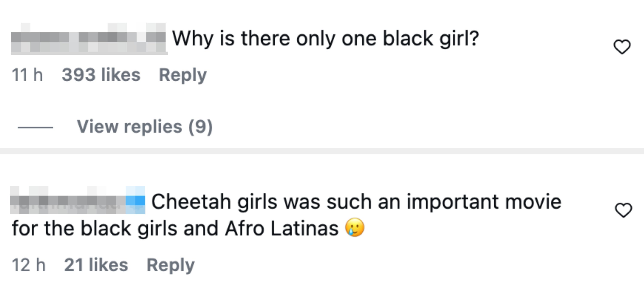Click the short line left of View replies
Screen dimensions: 644x302
(x=35, y=128)
